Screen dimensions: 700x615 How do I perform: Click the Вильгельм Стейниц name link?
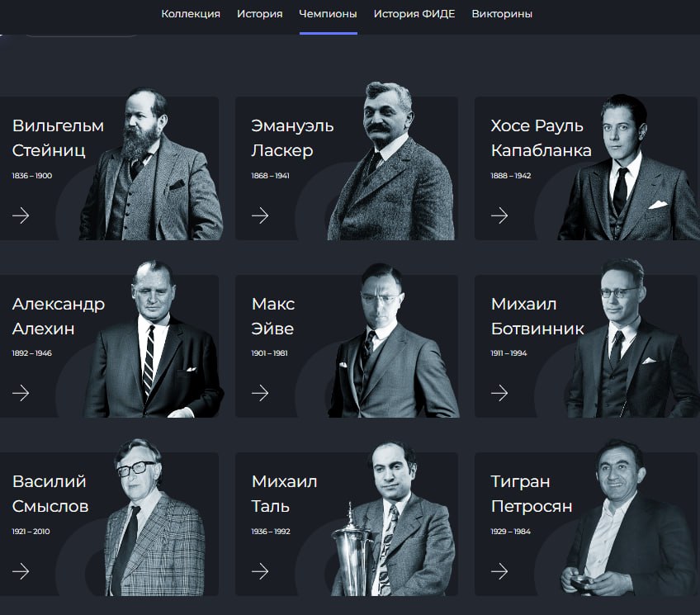[x=58, y=138]
